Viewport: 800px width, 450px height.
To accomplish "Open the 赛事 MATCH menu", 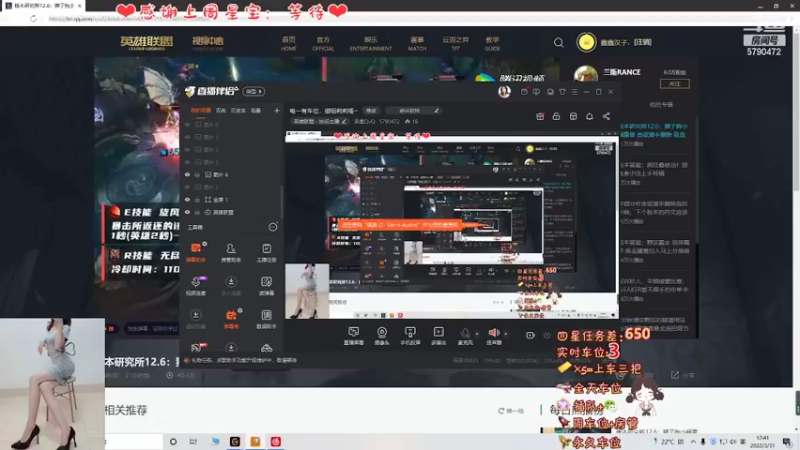I will pyautogui.click(x=417, y=43).
